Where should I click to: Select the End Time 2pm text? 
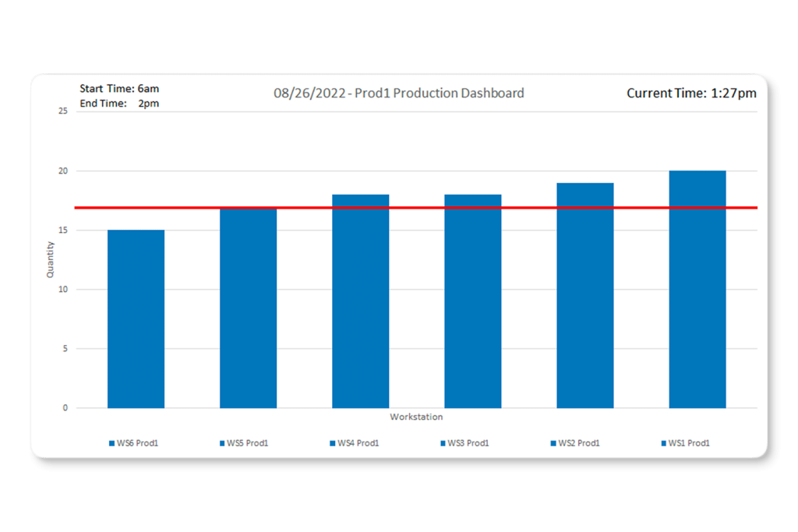click(119, 104)
